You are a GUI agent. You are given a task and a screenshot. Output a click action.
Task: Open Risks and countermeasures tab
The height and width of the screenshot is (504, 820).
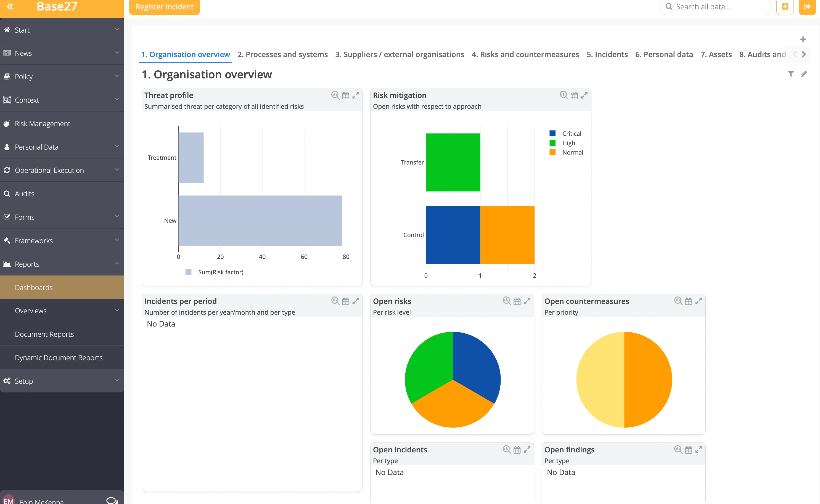tap(525, 54)
